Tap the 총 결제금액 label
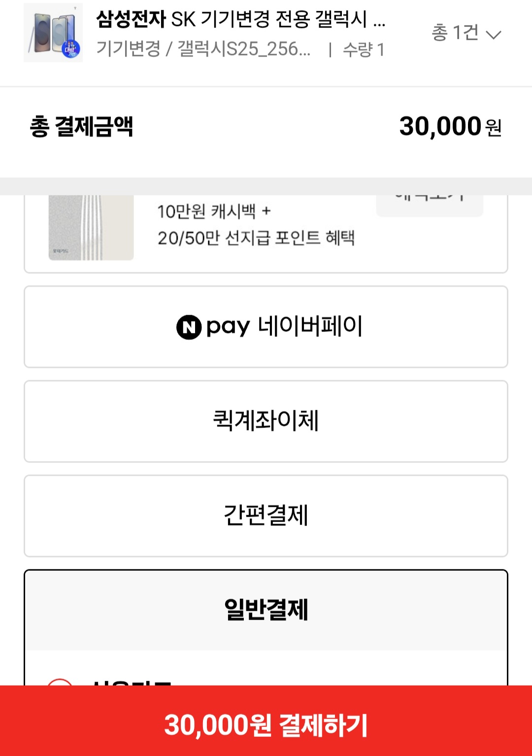The width and height of the screenshot is (532, 756). pos(82,127)
